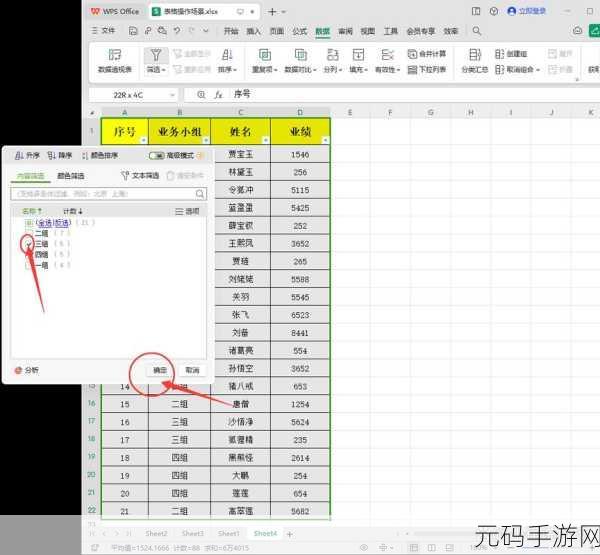
Task: Click the Fill (填充) icon
Action: coord(358,56)
